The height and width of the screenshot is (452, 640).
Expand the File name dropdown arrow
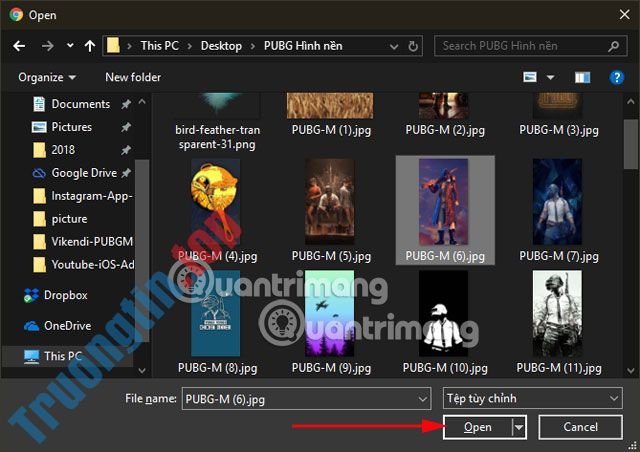423,399
